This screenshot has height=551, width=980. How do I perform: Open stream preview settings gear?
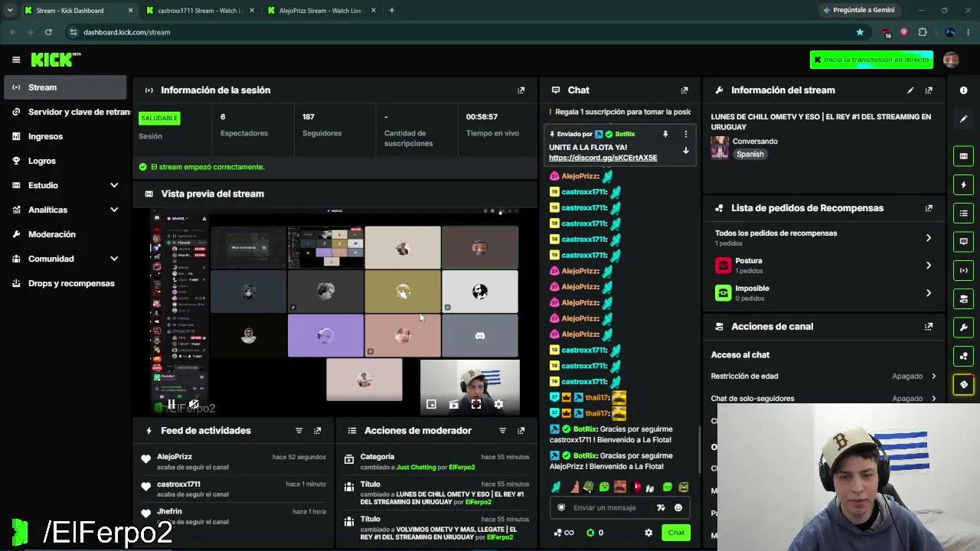pyautogui.click(x=498, y=404)
